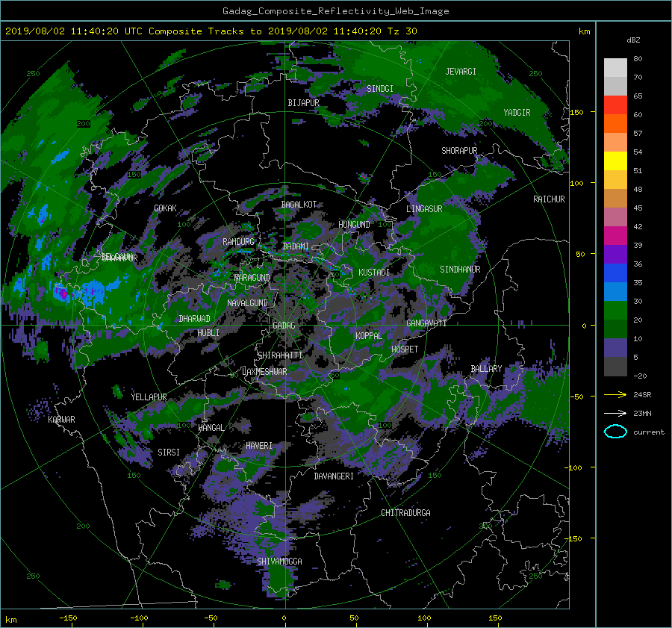Click the JEVARGI city label

coord(461,72)
